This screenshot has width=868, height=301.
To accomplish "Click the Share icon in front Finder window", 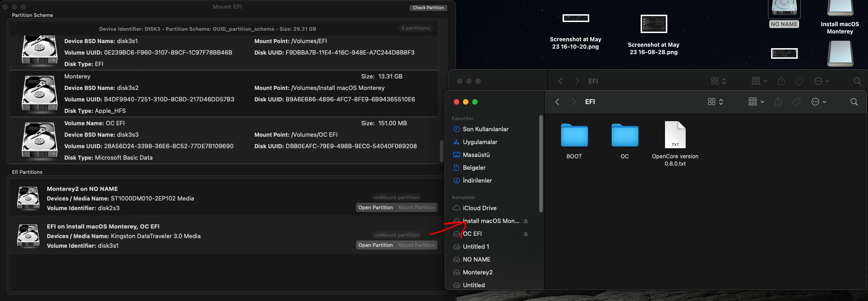I will point(778,101).
